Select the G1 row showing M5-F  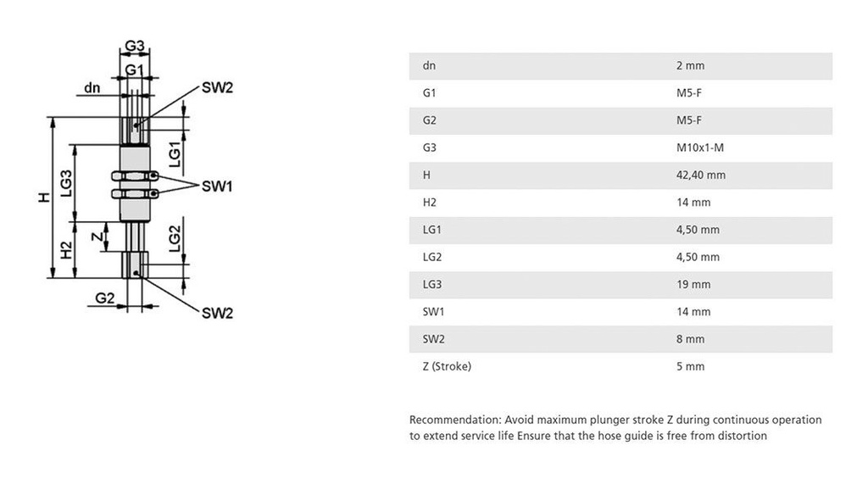point(620,93)
